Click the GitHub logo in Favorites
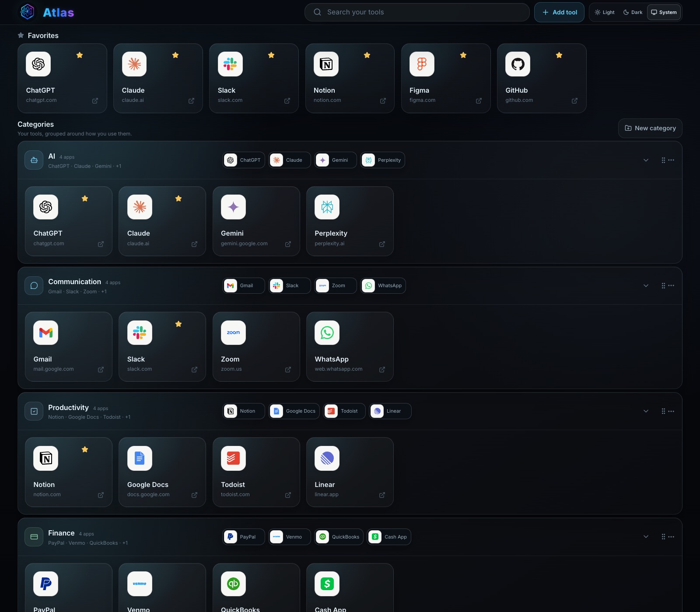This screenshot has width=700, height=612. click(x=518, y=64)
